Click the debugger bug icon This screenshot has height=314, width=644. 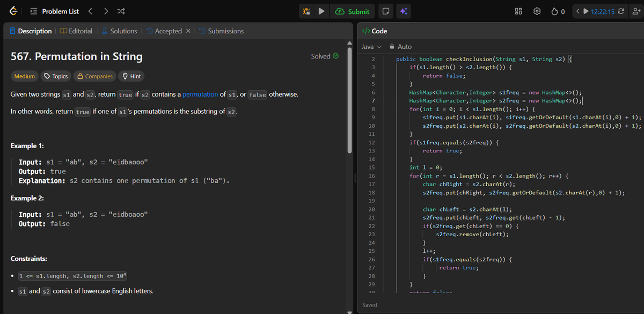(x=306, y=11)
